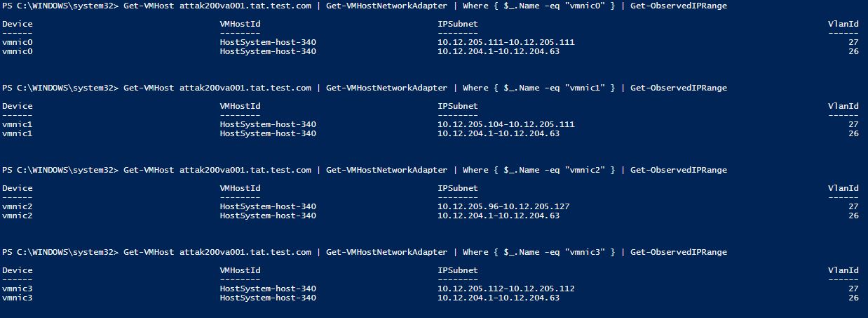Viewport: 868px width, 318px height.
Task: Click the VlanId header in the vmnic3 output
Action: (843, 270)
